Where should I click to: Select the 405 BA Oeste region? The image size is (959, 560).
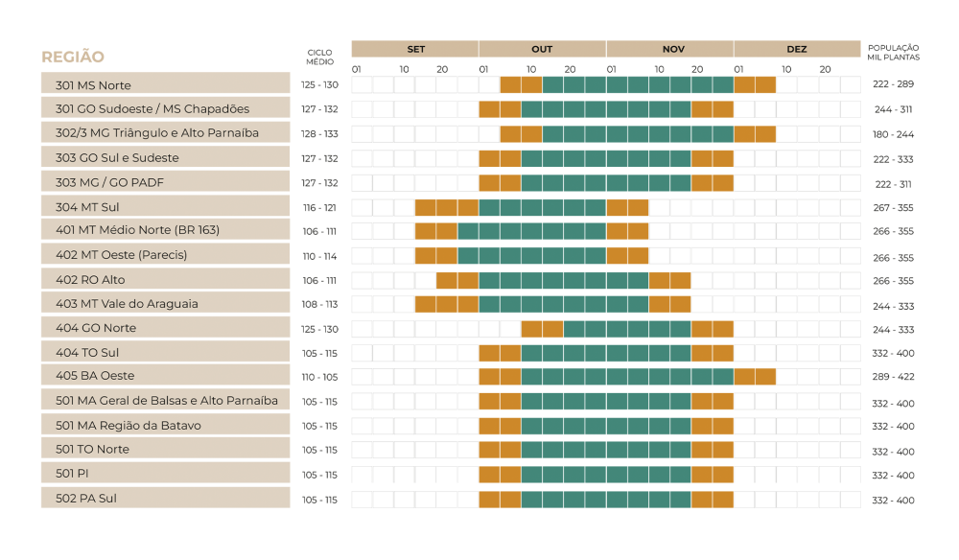[x=166, y=375]
